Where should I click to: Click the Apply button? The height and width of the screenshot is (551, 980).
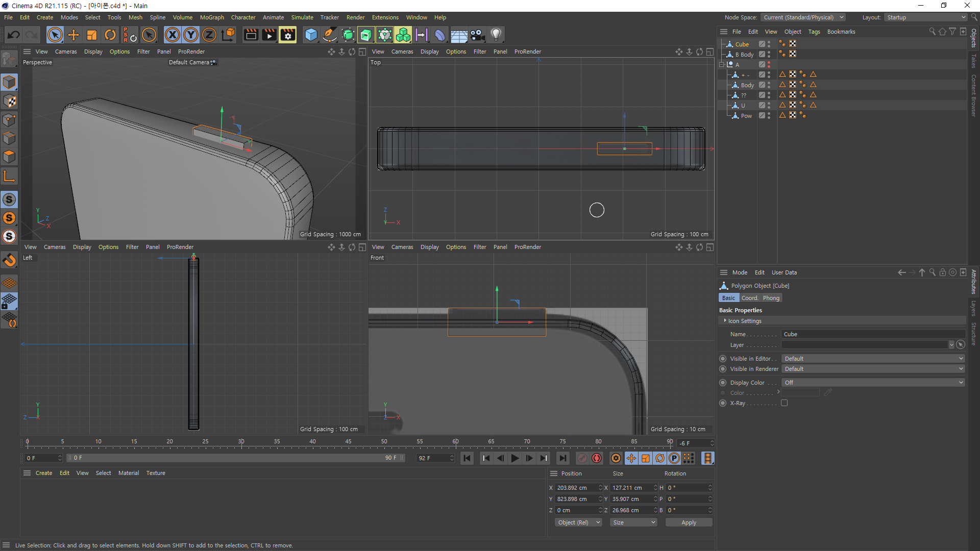coord(689,522)
